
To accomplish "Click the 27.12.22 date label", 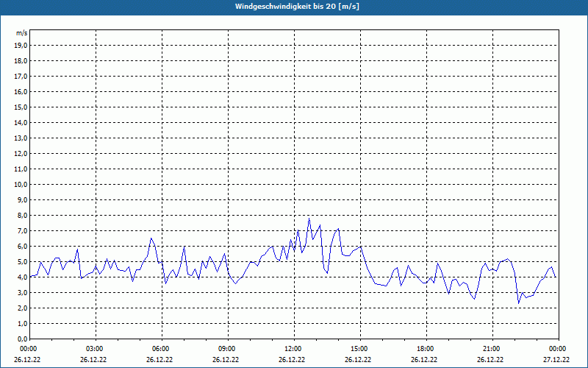I will [x=556, y=360].
